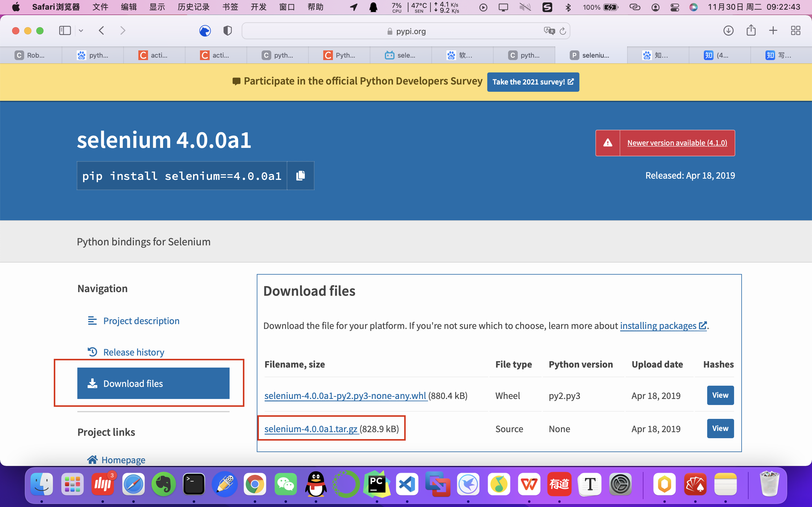Open Release history in Navigation
Screen dimensions: 812x507
(134, 352)
